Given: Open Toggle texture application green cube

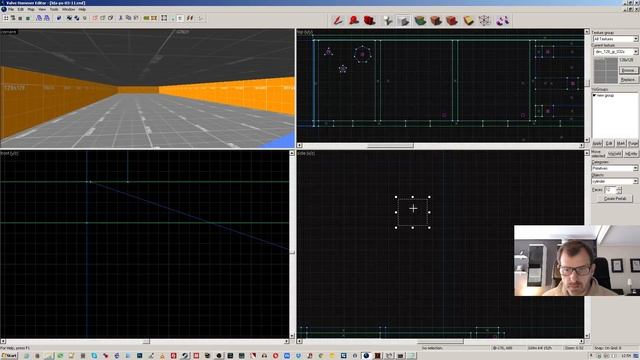Looking at the screenshot, I should (420, 20).
